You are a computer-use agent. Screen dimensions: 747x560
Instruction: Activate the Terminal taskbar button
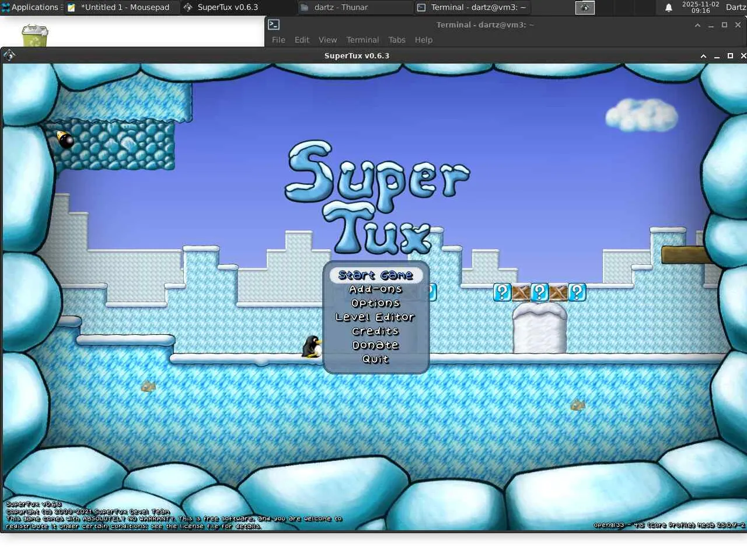(x=472, y=8)
